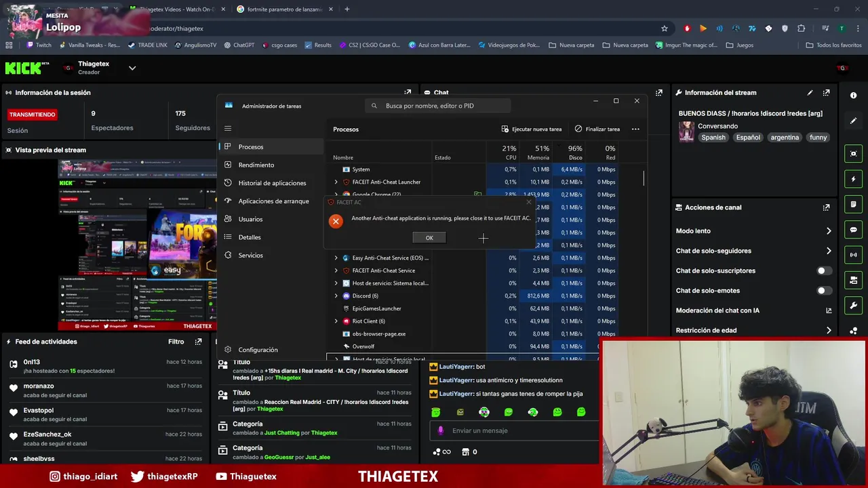This screenshot has width=868, height=488.
Task: Click OK in the FACEIT AC dialog
Action: (429, 238)
